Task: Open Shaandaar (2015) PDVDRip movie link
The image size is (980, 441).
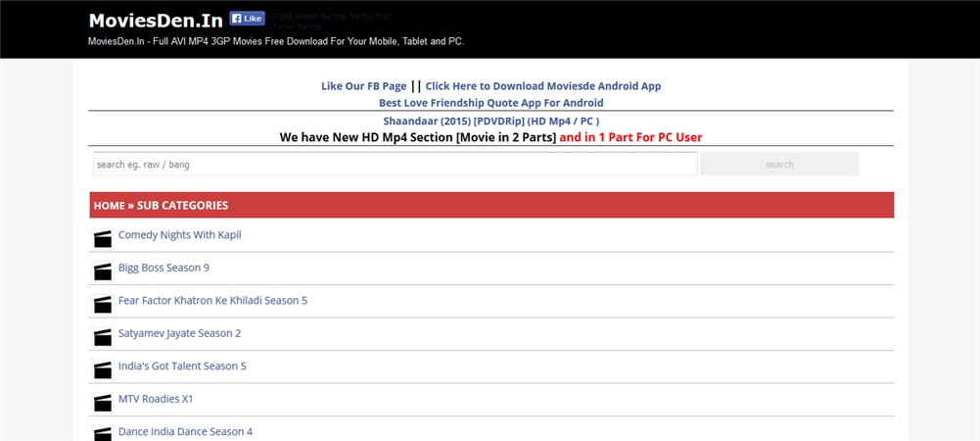Action: 491,122
